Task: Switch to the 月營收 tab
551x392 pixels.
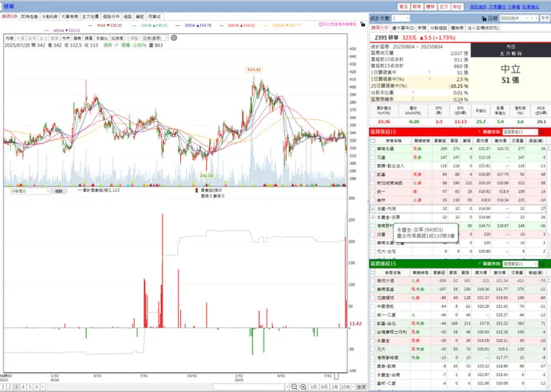Action: tap(155, 16)
